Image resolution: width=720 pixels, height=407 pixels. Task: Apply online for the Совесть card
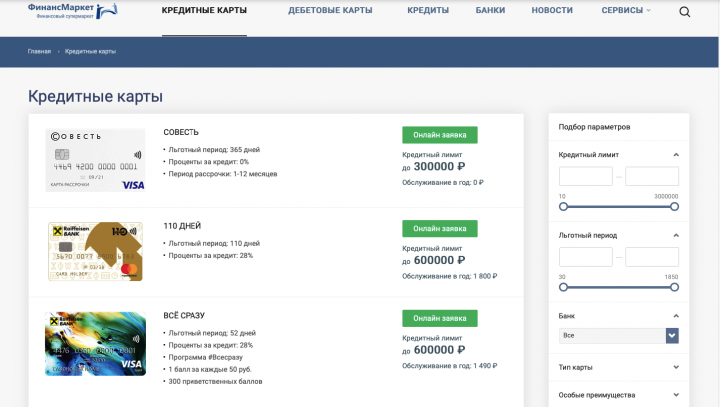440,135
